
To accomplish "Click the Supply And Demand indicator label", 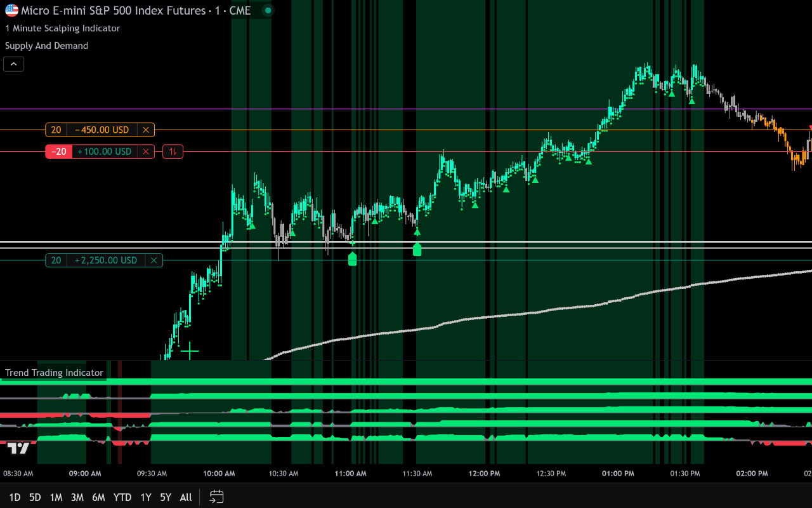I will point(46,46).
